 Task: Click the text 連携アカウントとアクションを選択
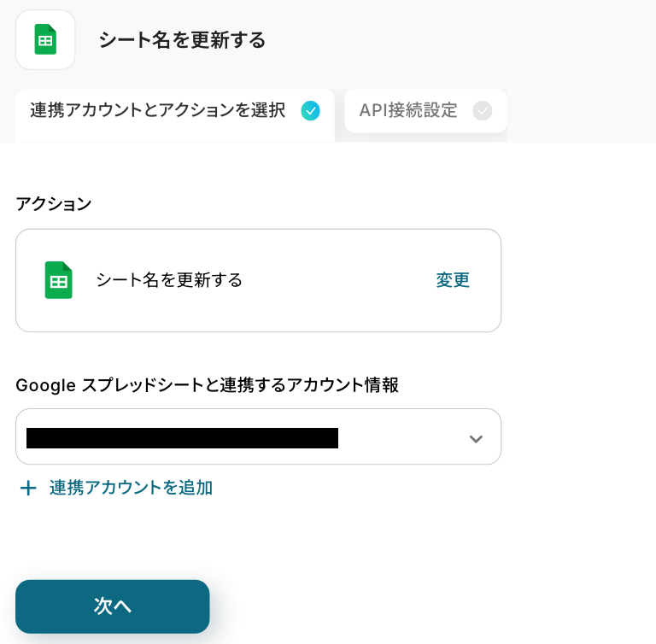click(158, 110)
